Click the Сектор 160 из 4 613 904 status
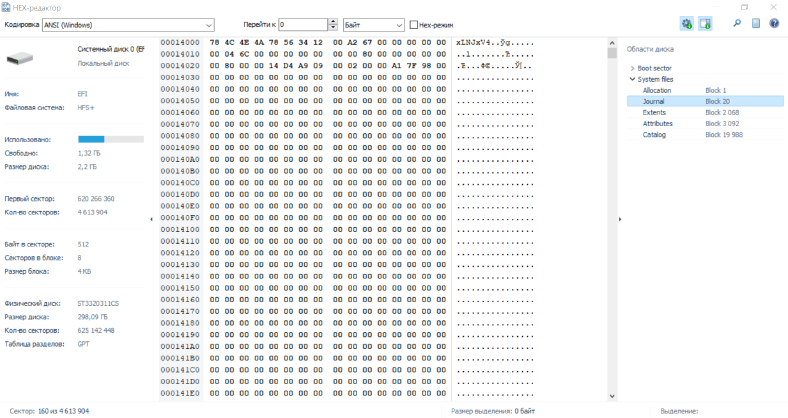This screenshot has height=418, width=788. (x=49, y=411)
